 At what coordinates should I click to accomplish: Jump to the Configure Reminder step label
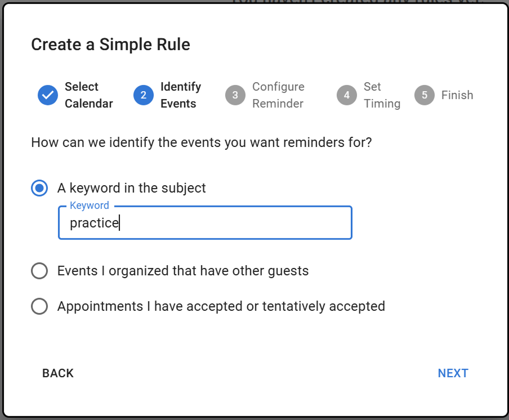click(278, 95)
